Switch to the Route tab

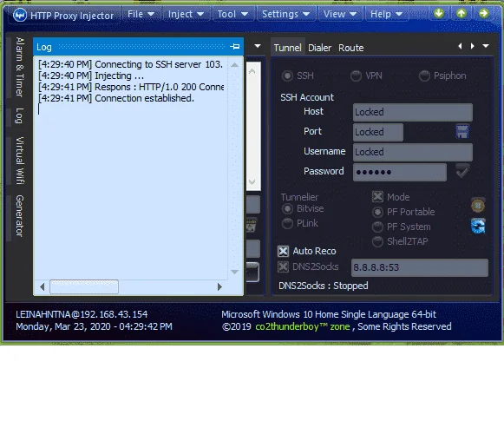[x=351, y=48]
